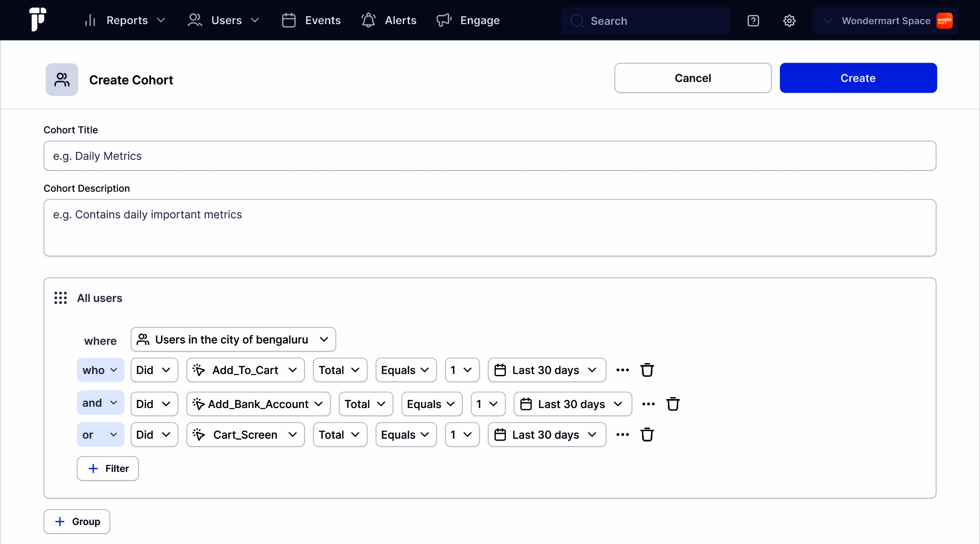Add a new Filter
The width and height of the screenshot is (980, 544).
(108, 468)
